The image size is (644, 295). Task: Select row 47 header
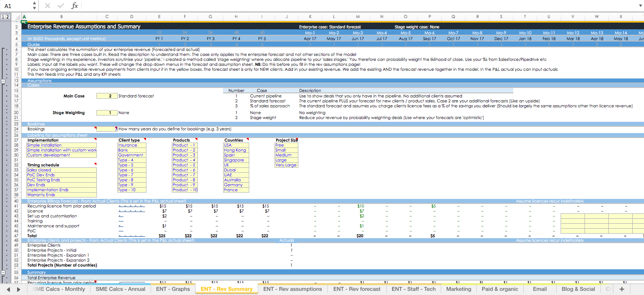[x=16, y=235]
